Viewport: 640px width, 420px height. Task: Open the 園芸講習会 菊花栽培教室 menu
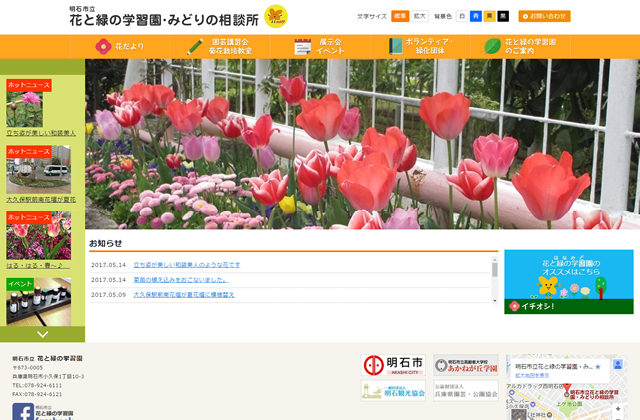click(220, 47)
